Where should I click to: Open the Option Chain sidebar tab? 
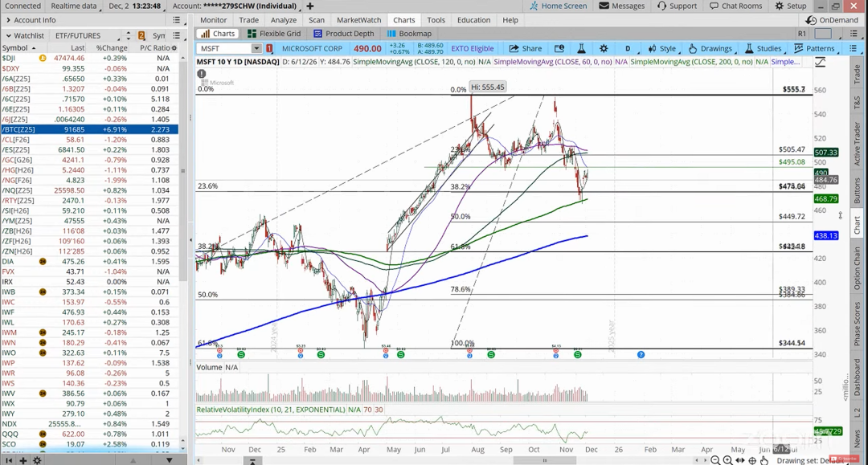pos(857,268)
